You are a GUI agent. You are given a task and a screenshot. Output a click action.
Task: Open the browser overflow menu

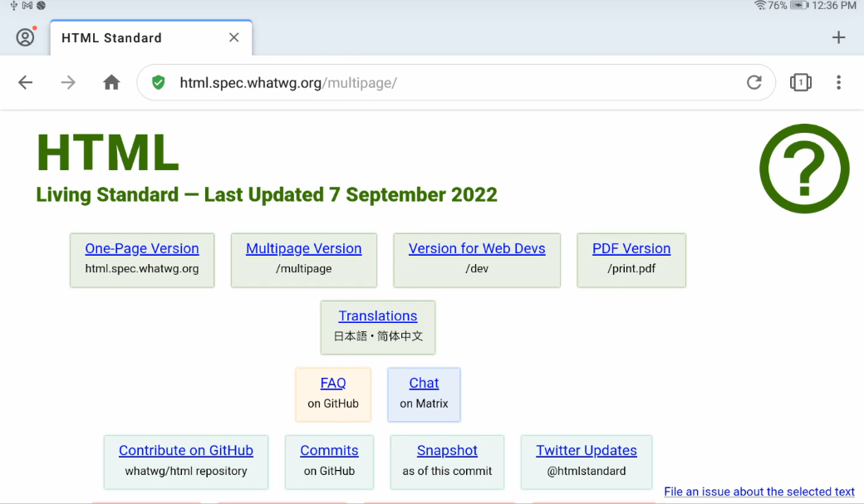point(839,82)
